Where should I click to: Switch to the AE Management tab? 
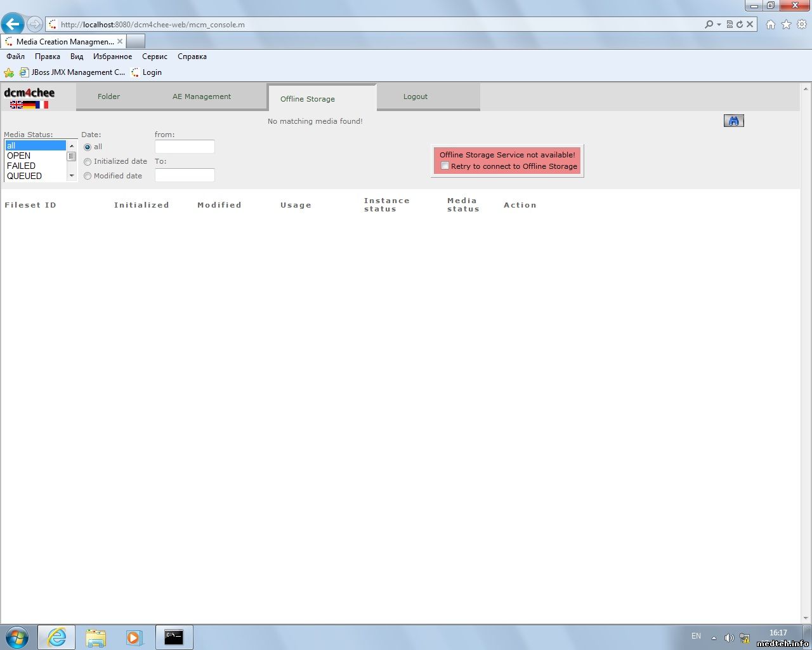click(x=202, y=96)
